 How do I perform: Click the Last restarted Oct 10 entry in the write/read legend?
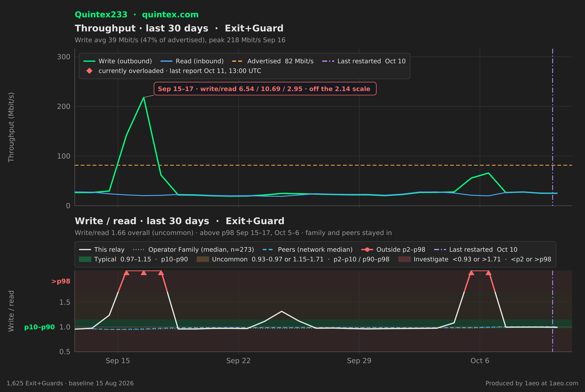(476, 250)
